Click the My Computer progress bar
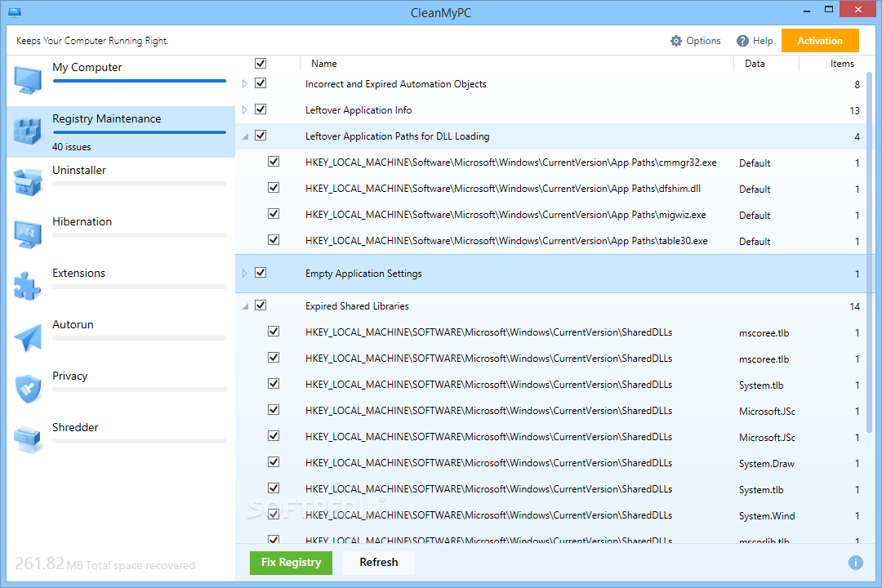Screen dimensions: 882x588 coord(140,81)
